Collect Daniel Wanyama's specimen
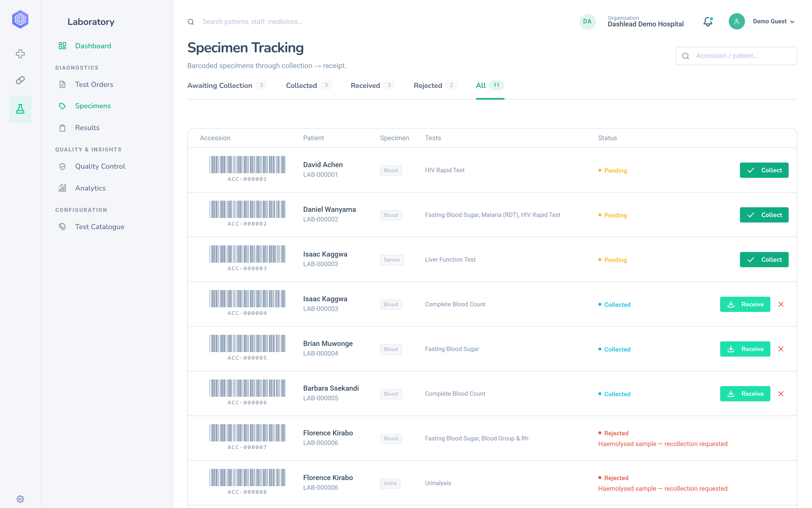Image resolution: width=812 pixels, height=508 pixels. coord(764,215)
